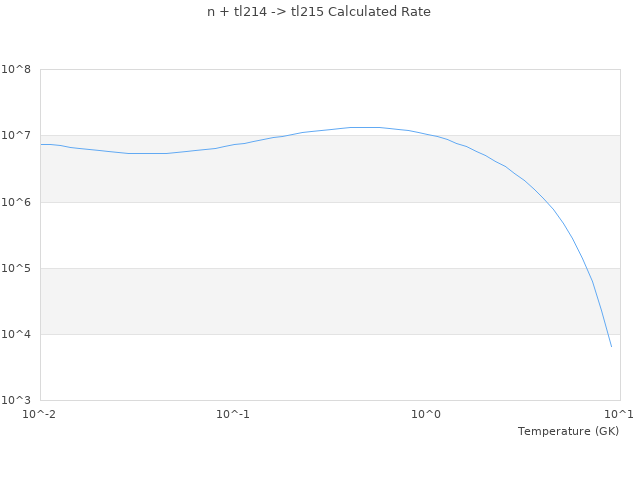Click the 10^-2 x-axis tick label
This screenshot has height=480, width=640.
tap(40, 414)
